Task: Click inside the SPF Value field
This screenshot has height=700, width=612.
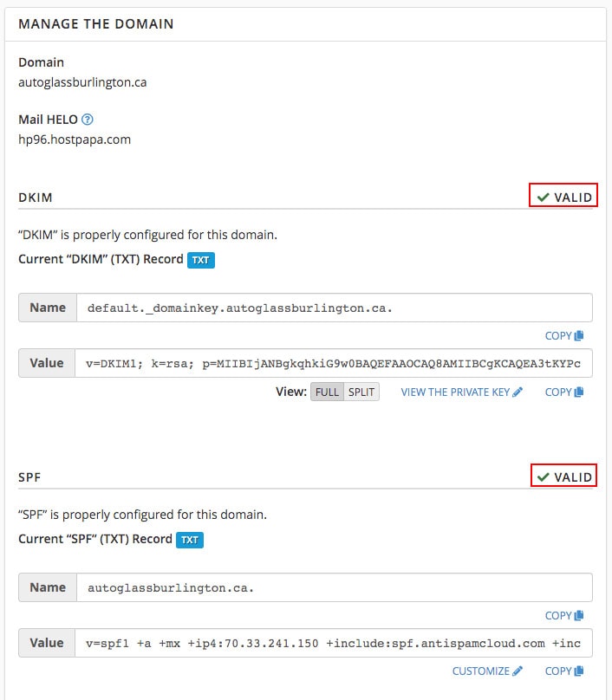Action: (333, 643)
